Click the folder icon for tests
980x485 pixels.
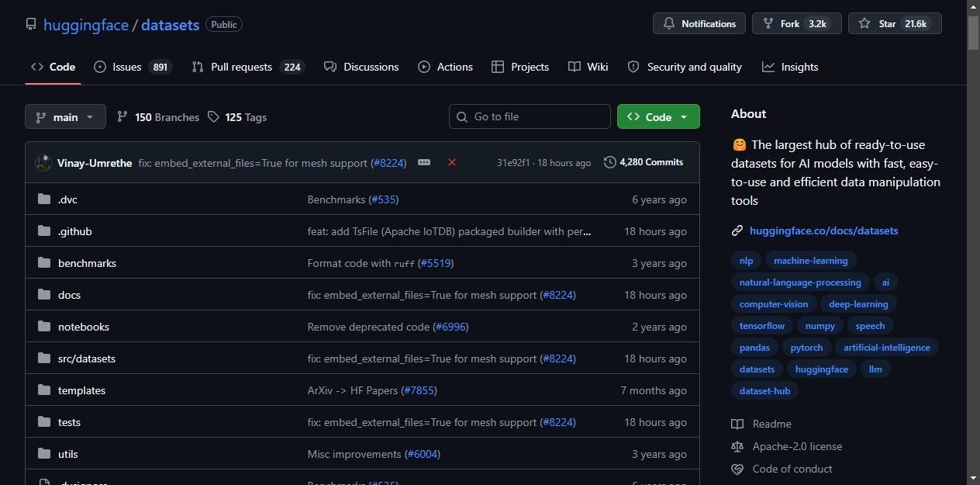44,422
